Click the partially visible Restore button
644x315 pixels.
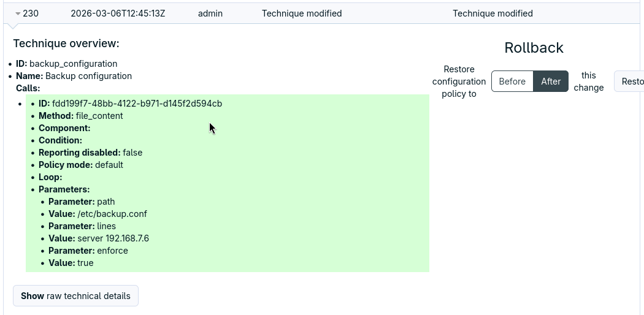point(631,82)
